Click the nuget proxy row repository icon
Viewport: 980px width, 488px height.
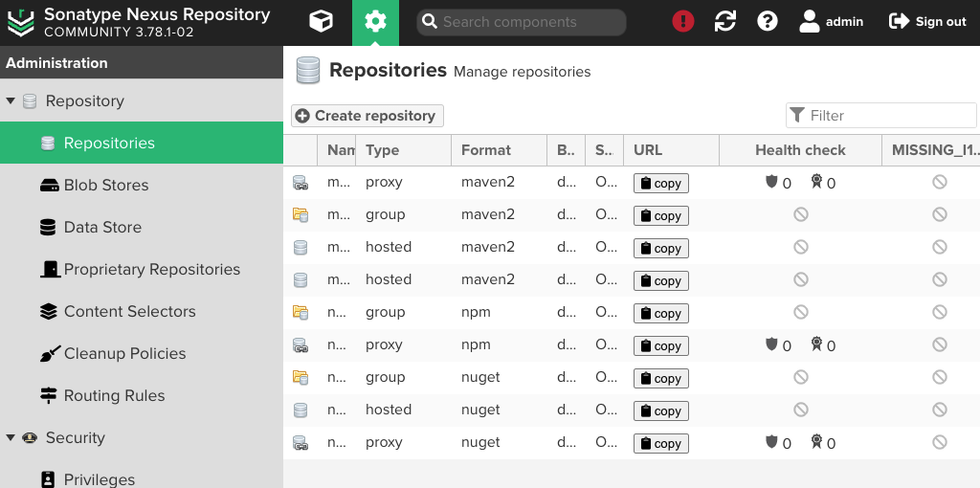(x=301, y=442)
